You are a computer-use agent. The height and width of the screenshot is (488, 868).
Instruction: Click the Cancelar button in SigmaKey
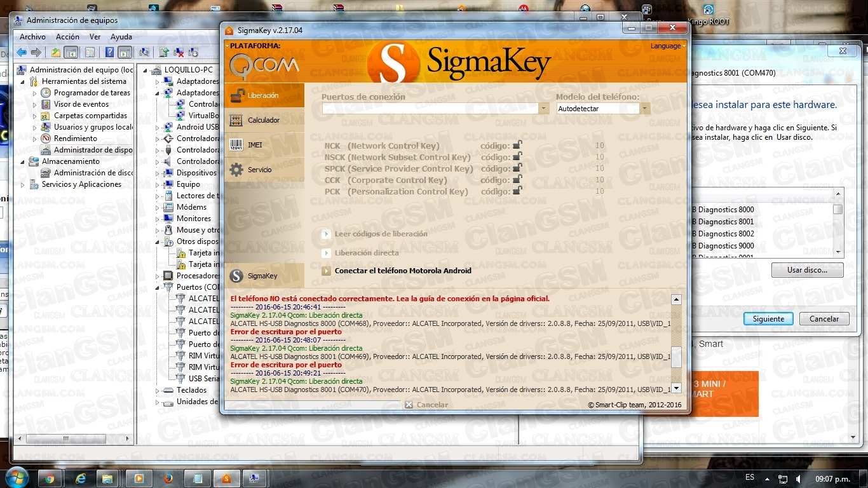tap(426, 405)
